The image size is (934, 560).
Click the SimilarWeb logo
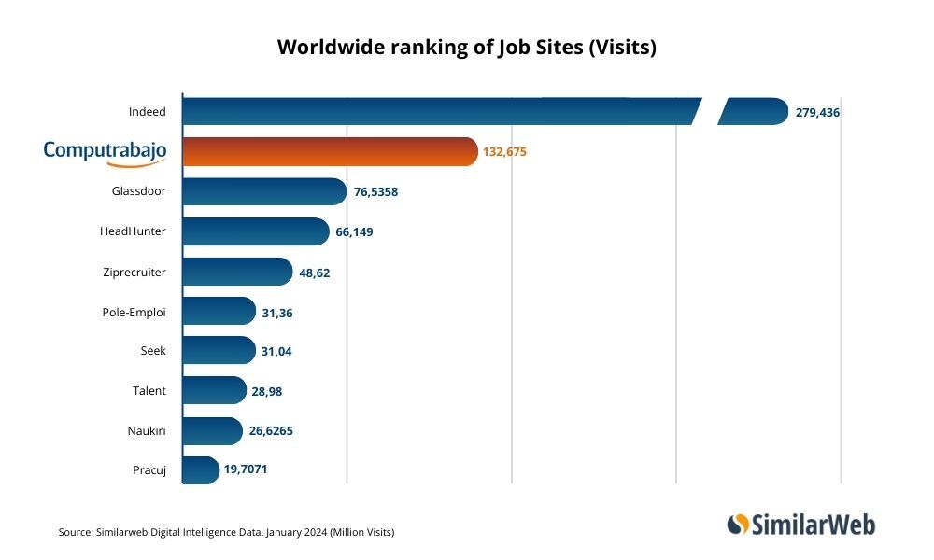pyautogui.click(x=801, y=525)
